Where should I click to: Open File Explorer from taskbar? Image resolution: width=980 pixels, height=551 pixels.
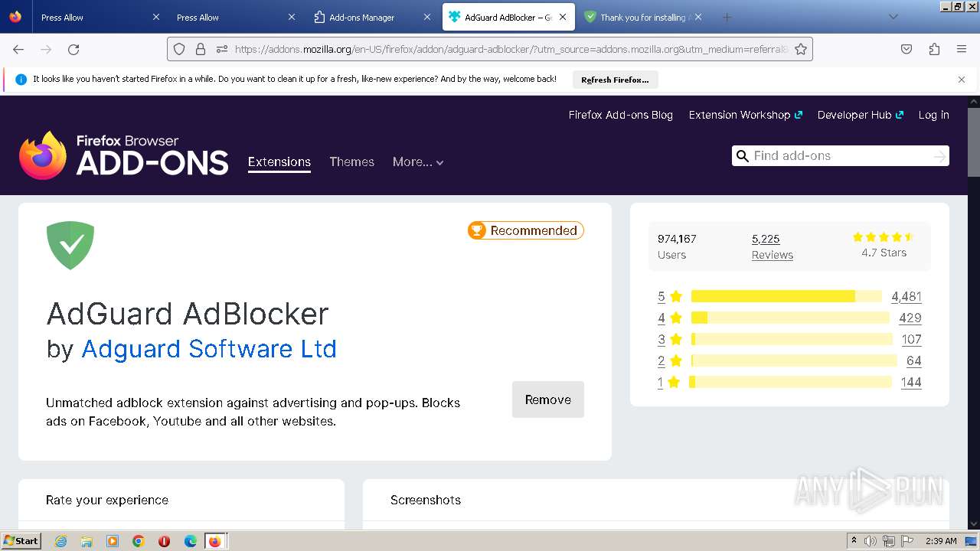click(87, 541)
